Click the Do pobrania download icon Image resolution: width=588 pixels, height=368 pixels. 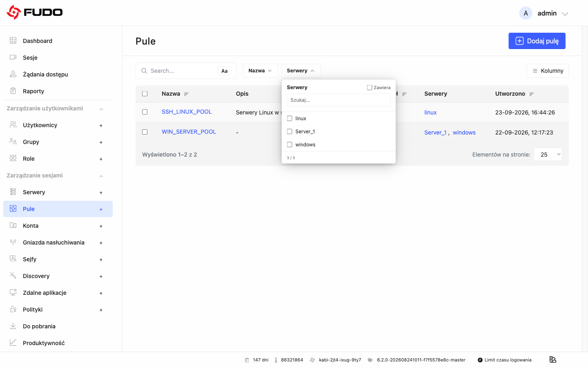click(x=13, y=326)
